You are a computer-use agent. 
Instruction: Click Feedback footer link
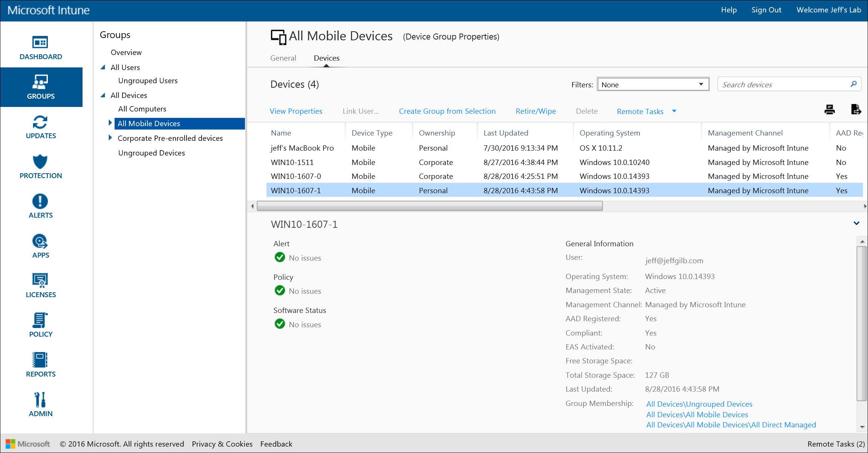click(x=276, y=444)
